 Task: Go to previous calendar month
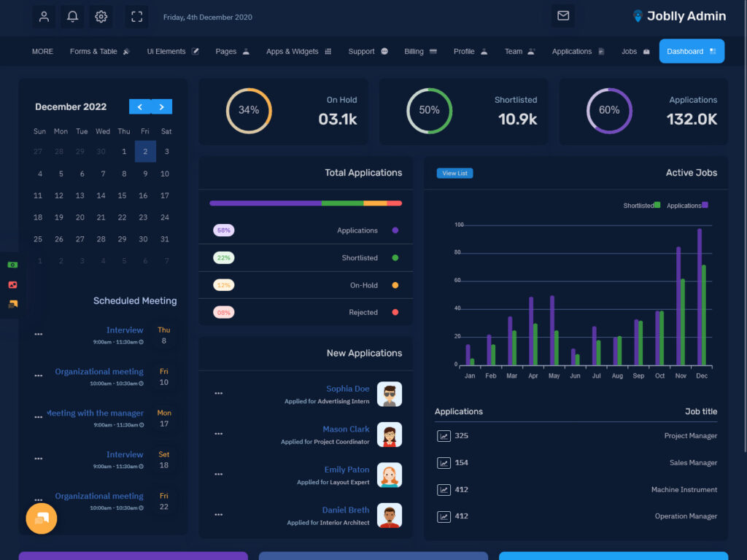139,106
